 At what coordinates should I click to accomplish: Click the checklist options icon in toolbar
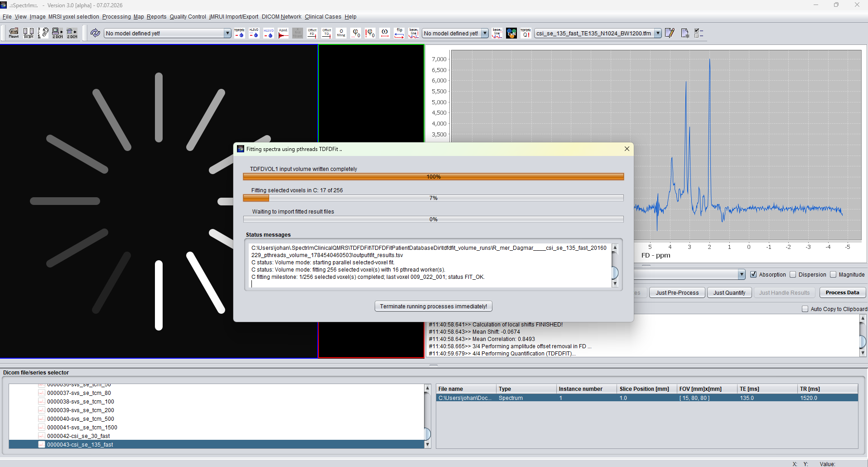(699, 33)
